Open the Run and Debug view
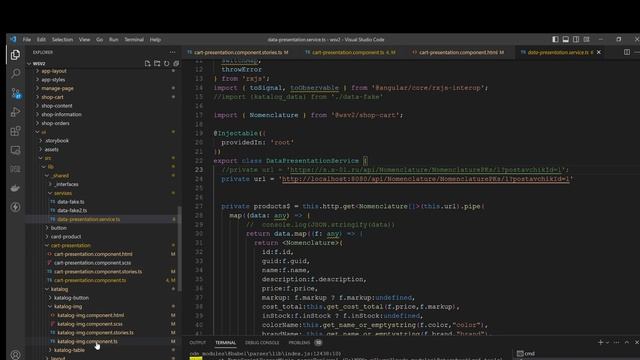 [x=16, y=112]
